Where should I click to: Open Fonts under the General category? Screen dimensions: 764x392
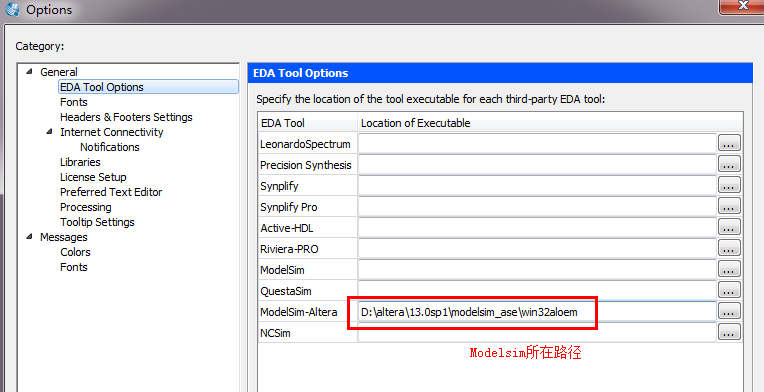click(x=74, y=102)
